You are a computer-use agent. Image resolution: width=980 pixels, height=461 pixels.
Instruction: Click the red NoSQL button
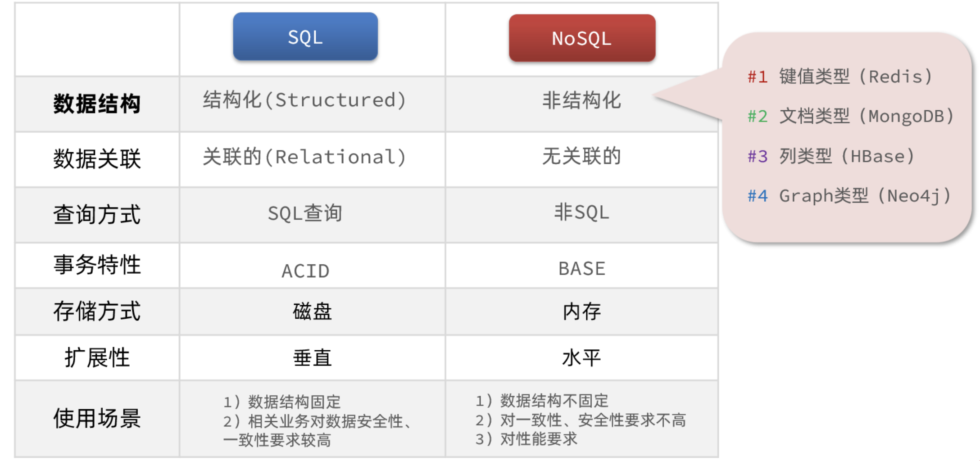coord(582,38)
